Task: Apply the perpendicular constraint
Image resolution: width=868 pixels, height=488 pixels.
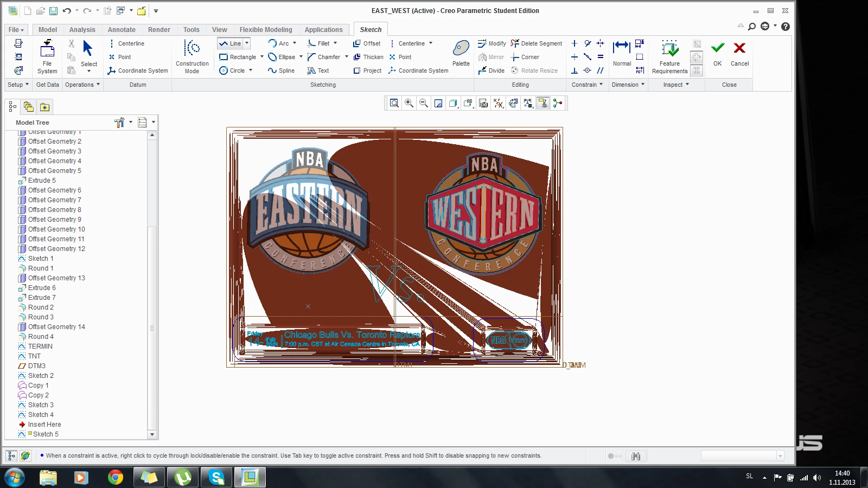Action: click(575, 70)
